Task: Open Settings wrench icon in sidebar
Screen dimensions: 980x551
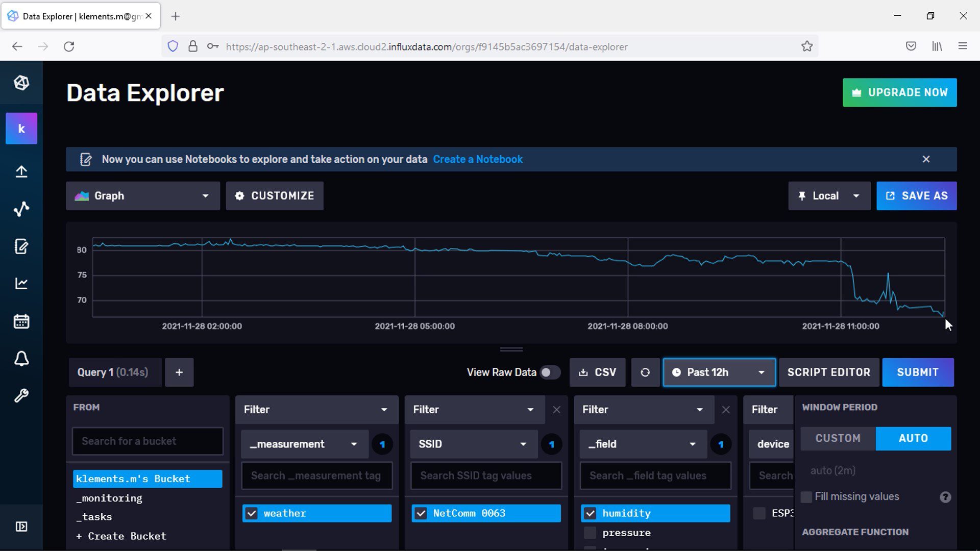Action: 21,396
